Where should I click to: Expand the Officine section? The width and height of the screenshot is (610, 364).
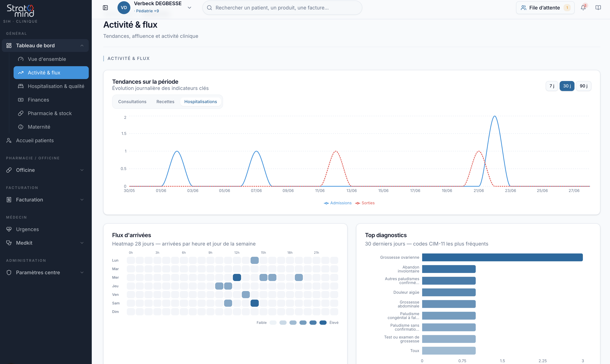click(x=82, y=170)
